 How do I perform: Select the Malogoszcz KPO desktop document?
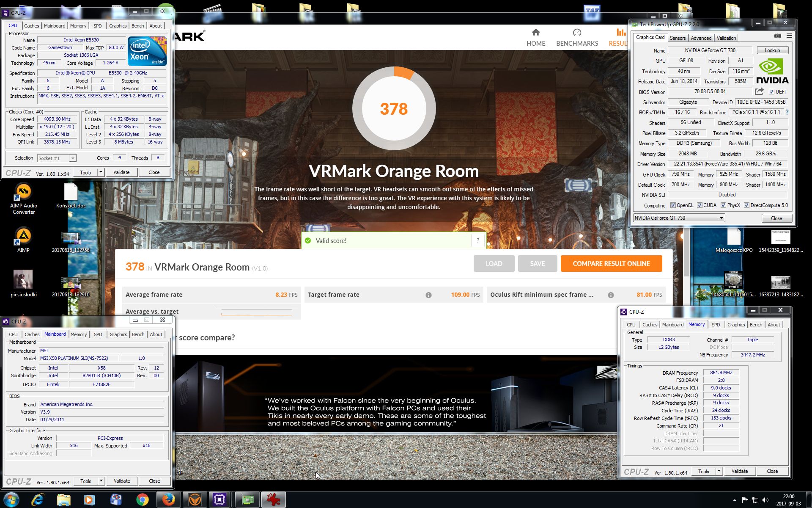click(x=734, y=240)
